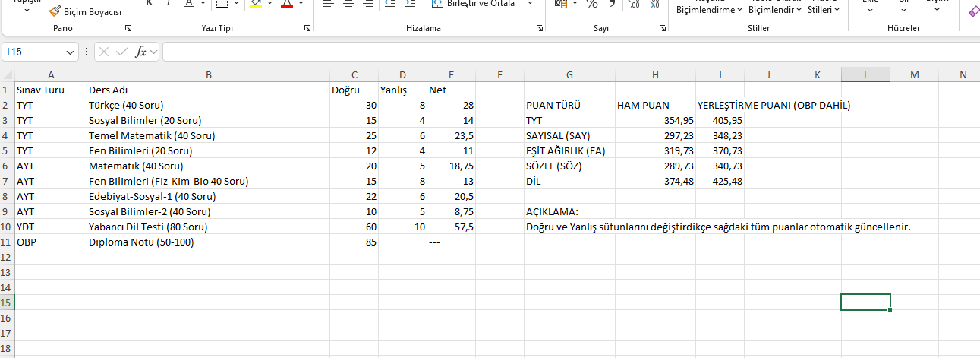Open the Ekle insert cells dropdown
This screenshot has height=358, width=980.
tap(870, 7)
